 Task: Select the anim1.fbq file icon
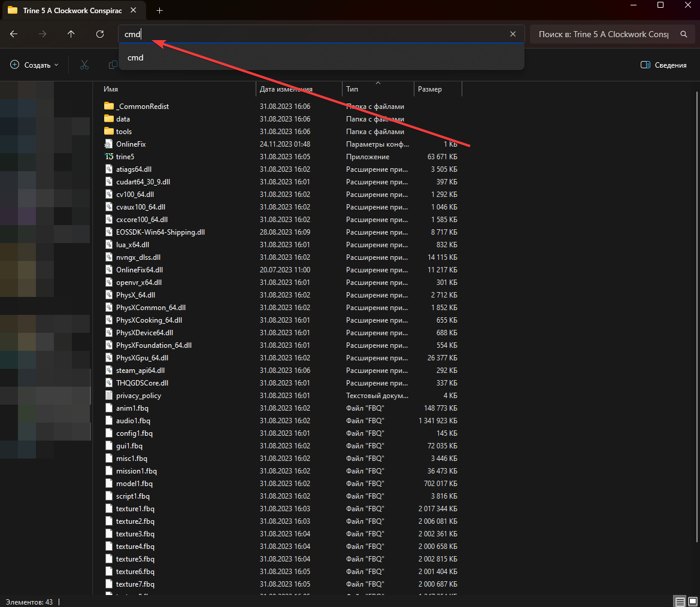pyautogui.click(x=109, y=408)
